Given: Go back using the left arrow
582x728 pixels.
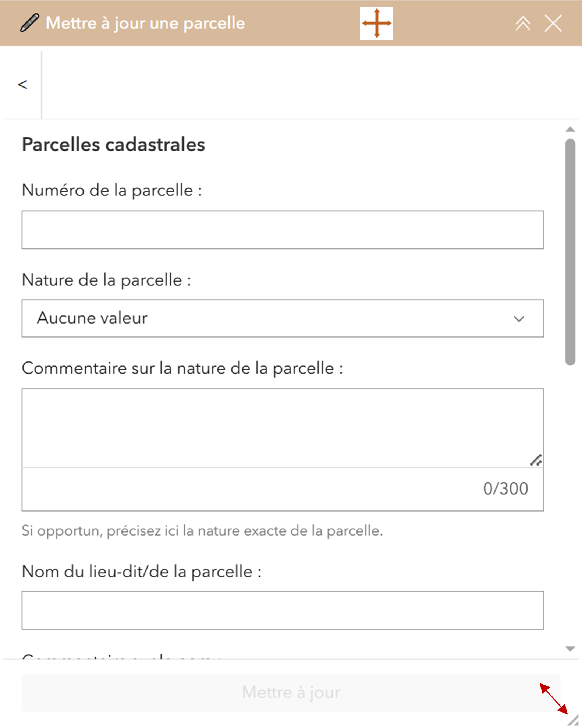Looking at the screenshot, I should point(23,85).
